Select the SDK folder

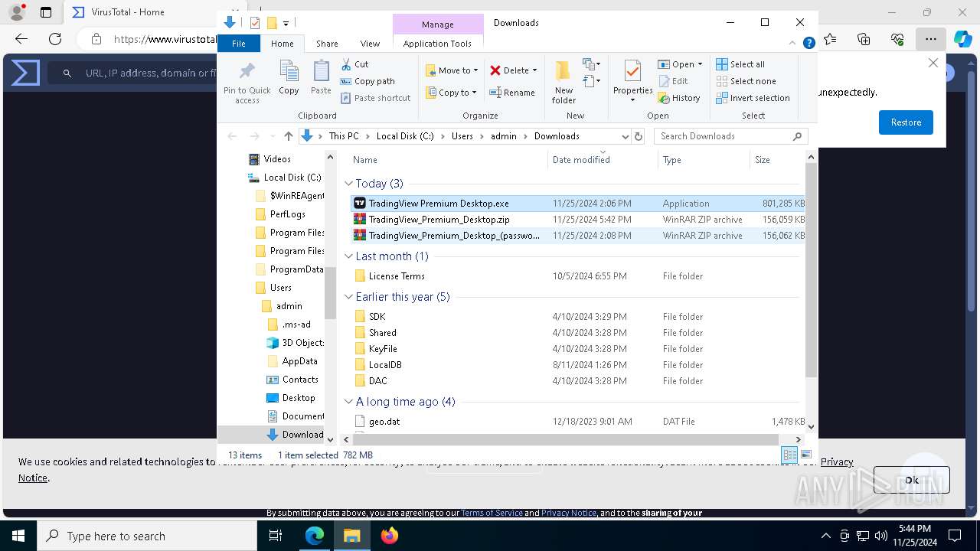[578, 317]
